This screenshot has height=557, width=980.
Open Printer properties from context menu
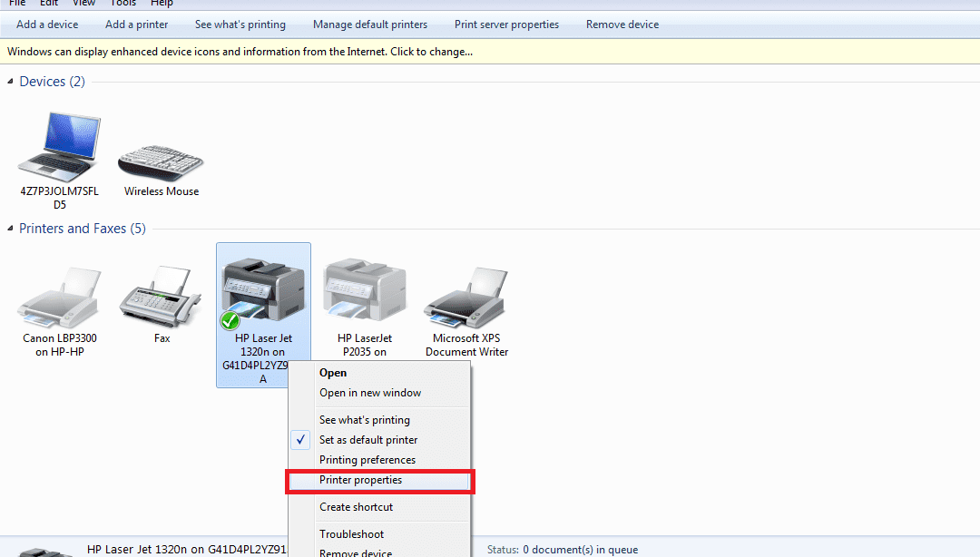point(379,480)
